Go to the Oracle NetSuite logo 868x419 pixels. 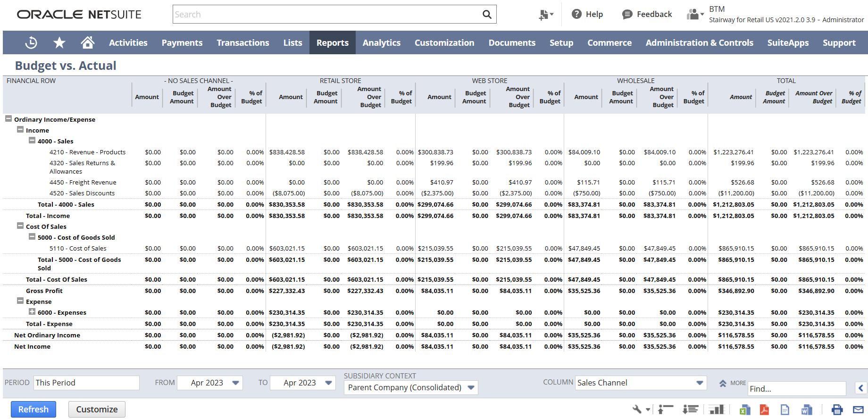[79, 15]
